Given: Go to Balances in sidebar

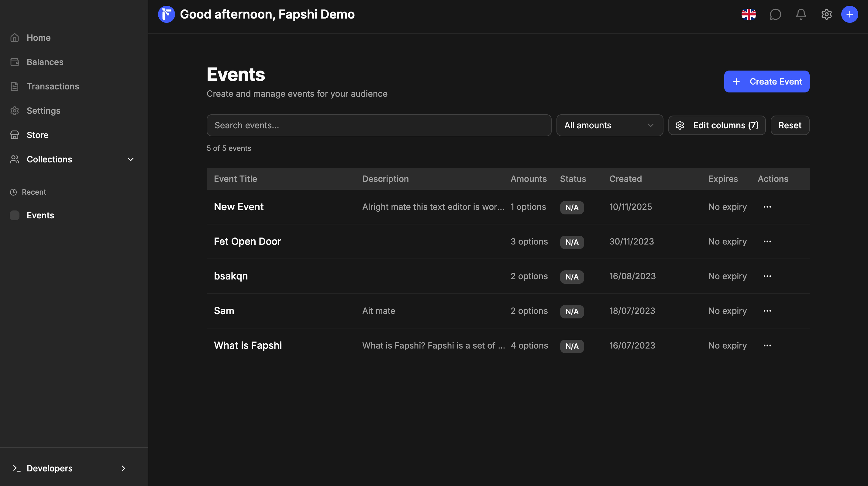Looking at the screenshot, I should [x=45, y=62].
